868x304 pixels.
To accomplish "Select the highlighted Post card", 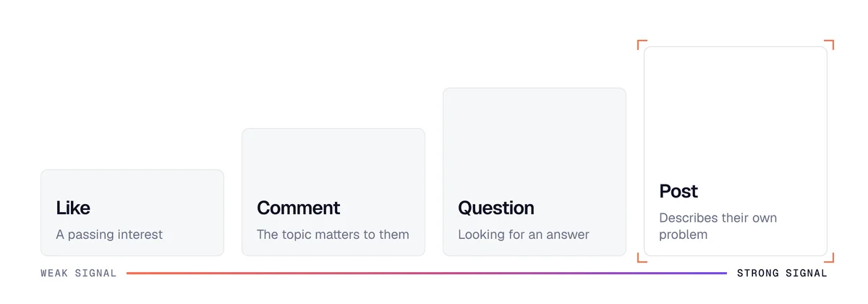I will click(736, 151).
